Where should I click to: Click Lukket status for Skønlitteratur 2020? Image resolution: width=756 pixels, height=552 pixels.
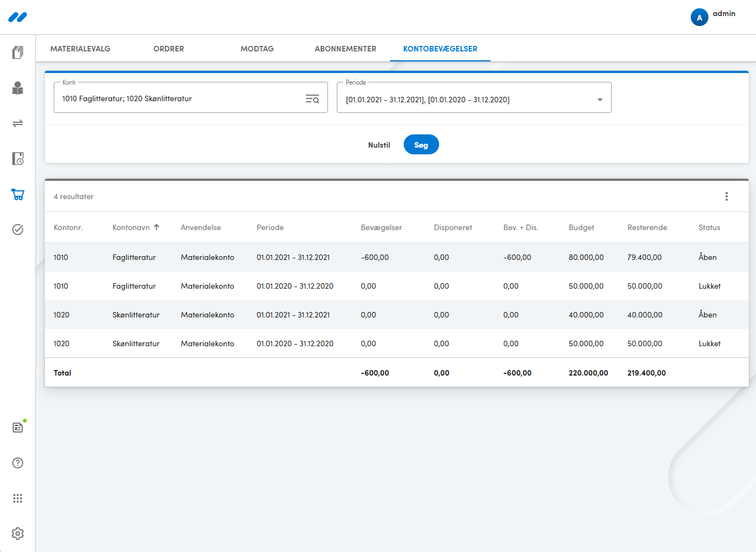[710, 343]
